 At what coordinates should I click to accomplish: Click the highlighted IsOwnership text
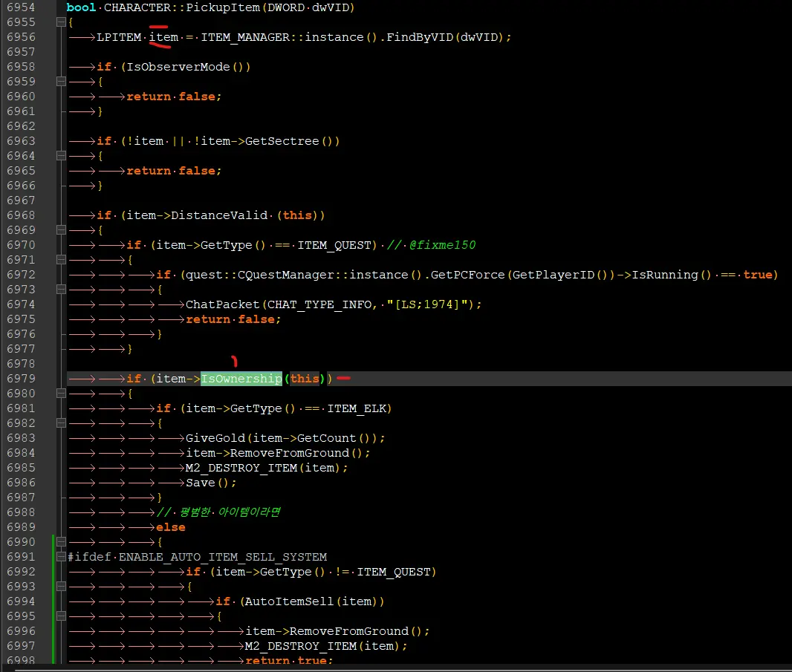241,379
